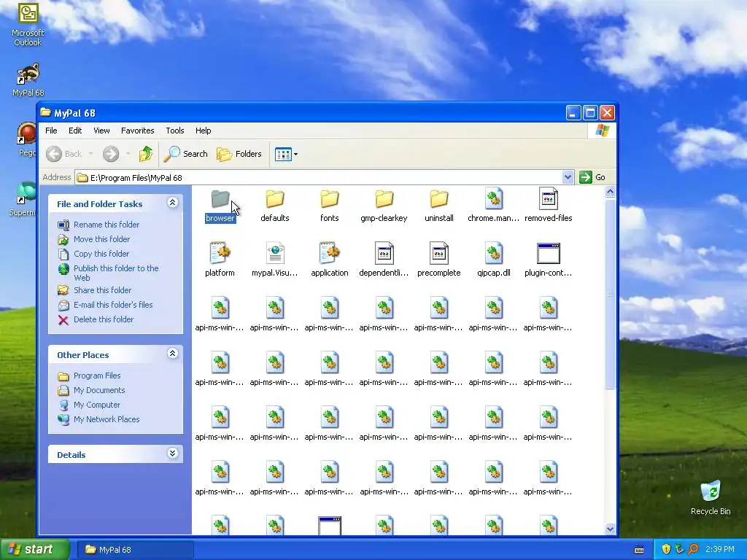The image size is (747, 560).
Task: Select the dependentli... file
Action: [x=384, y=260]
